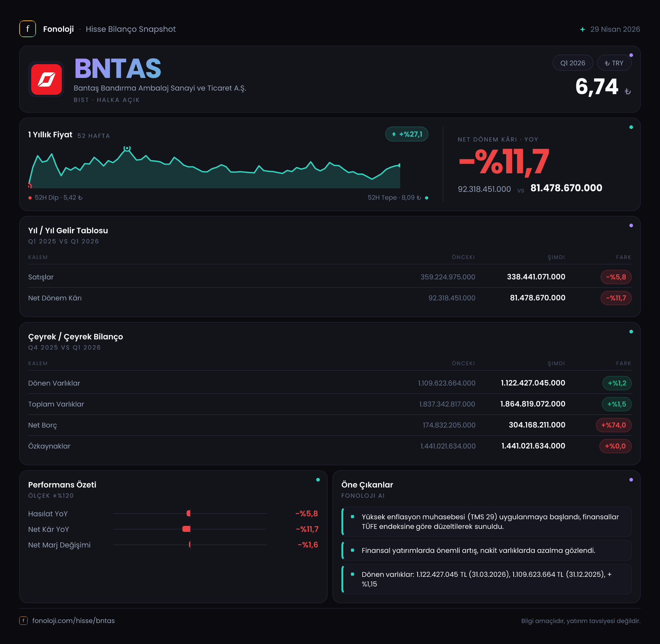Screen dimensions: 660x644
Task: Click the 1-year price line chart
Action: [x=214, y=167]
